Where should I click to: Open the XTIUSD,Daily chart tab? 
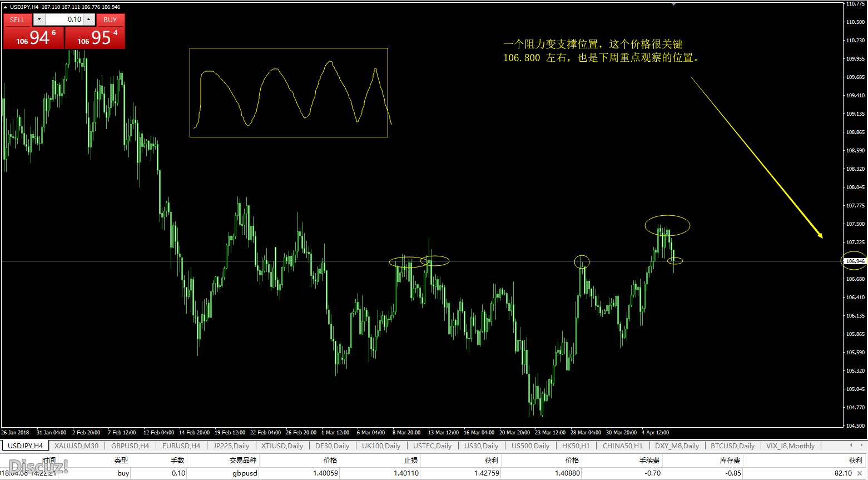(282, 446)
